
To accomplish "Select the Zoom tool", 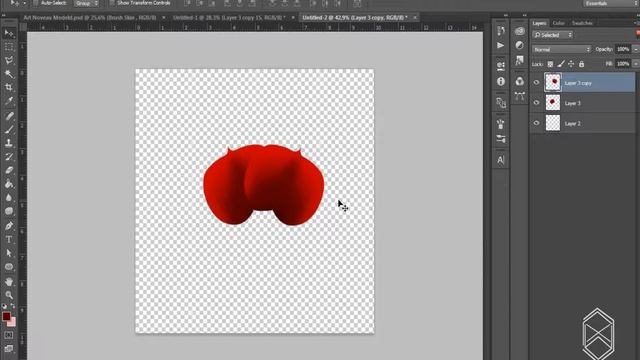I will (x=9, y=295).
